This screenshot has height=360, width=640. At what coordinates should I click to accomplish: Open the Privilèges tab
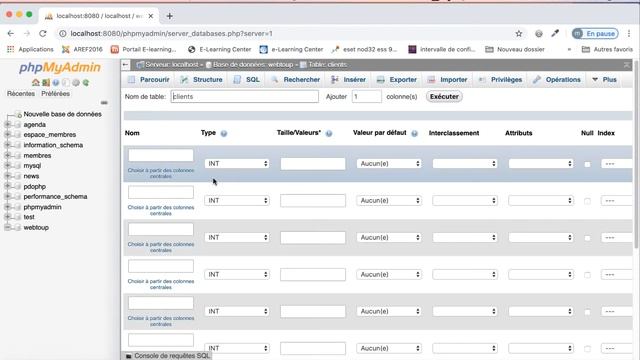point(500,80)
